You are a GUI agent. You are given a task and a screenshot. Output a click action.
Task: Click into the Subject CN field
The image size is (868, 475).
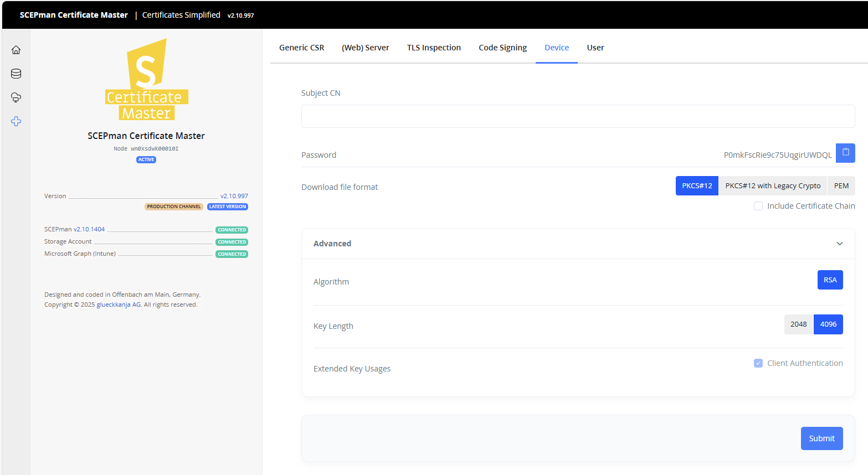pyautogui.click(x=578, y=116)
